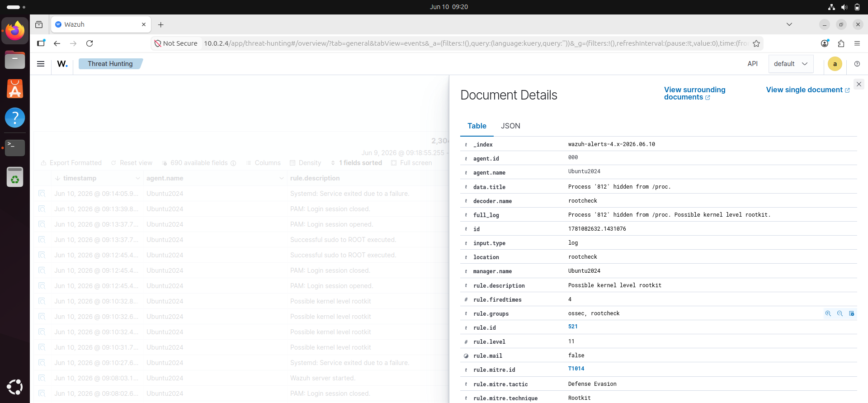The image size is (868, 403).
Task: Click Reset view button
Action: coord(132,163)
